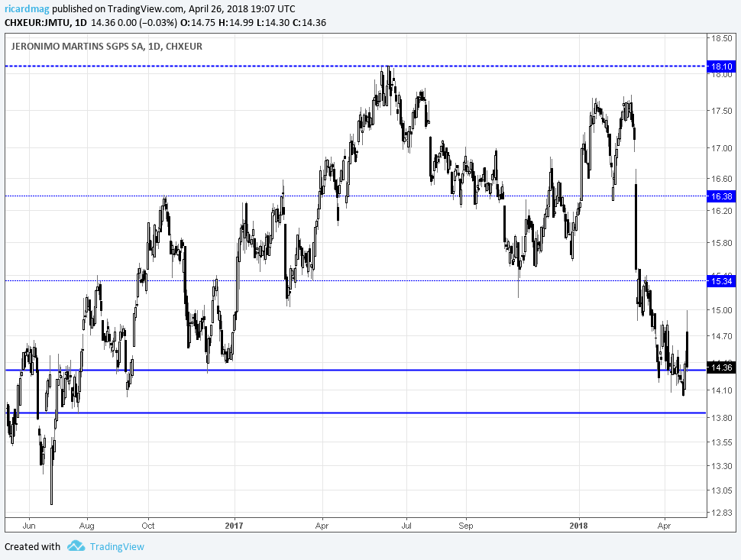
Task: Click the 12.83 price axis value
Action: click(x=722, y=513)
